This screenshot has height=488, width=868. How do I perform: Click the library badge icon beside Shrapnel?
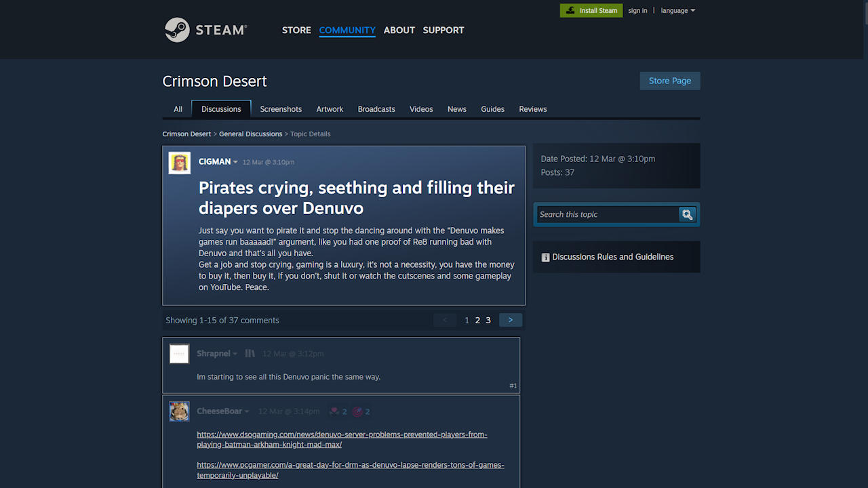pos(250,354)
